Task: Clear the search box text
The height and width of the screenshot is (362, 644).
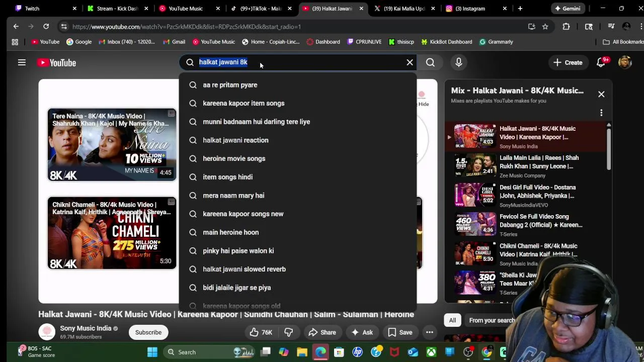Action: pos(410,62)
